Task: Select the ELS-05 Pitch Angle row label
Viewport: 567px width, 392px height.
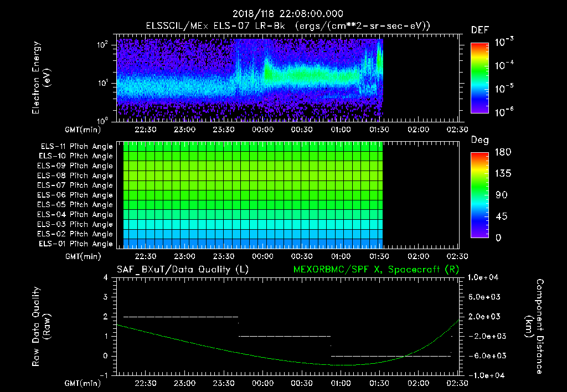Action: pyautogui.click(x=75, y=205)
